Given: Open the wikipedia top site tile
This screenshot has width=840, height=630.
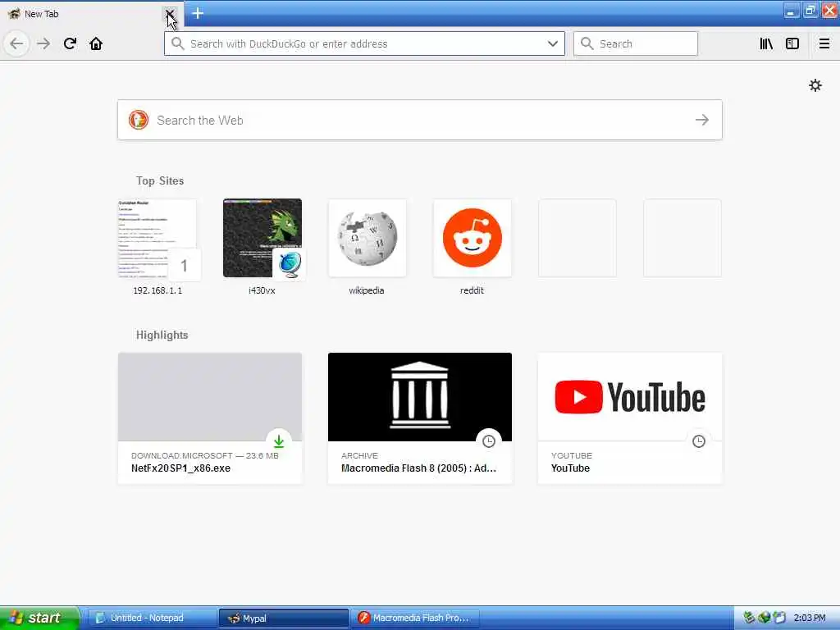Looking at the screenshot, I should 367,238.
